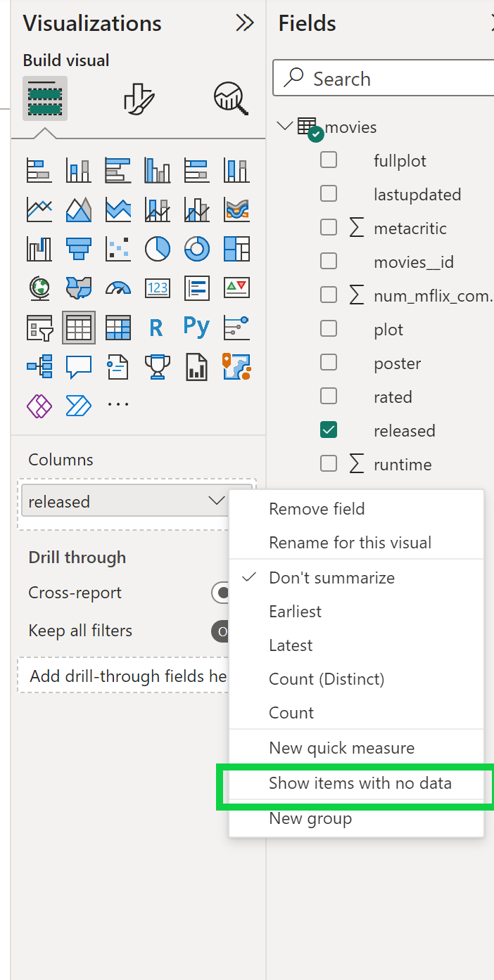The height and width of the screenshot is (980, 494).
Task: Check the fullplot field checkbox
Action: [x=329, y=160]
